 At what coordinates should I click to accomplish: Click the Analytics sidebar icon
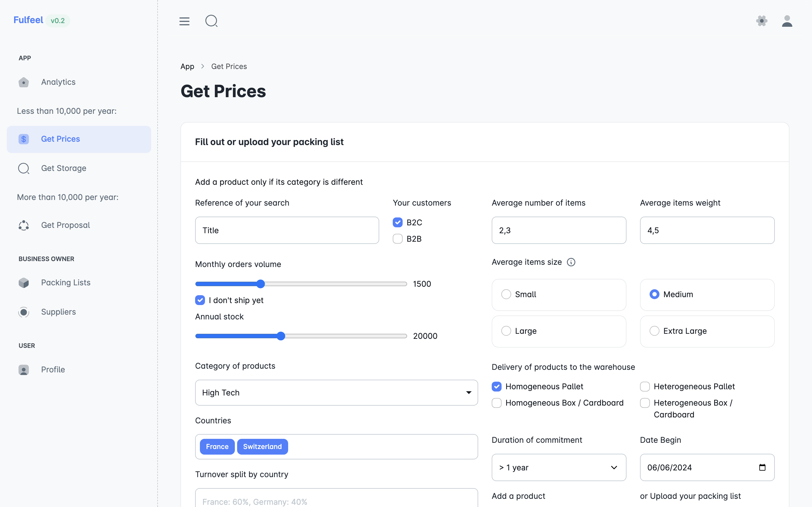23,82
